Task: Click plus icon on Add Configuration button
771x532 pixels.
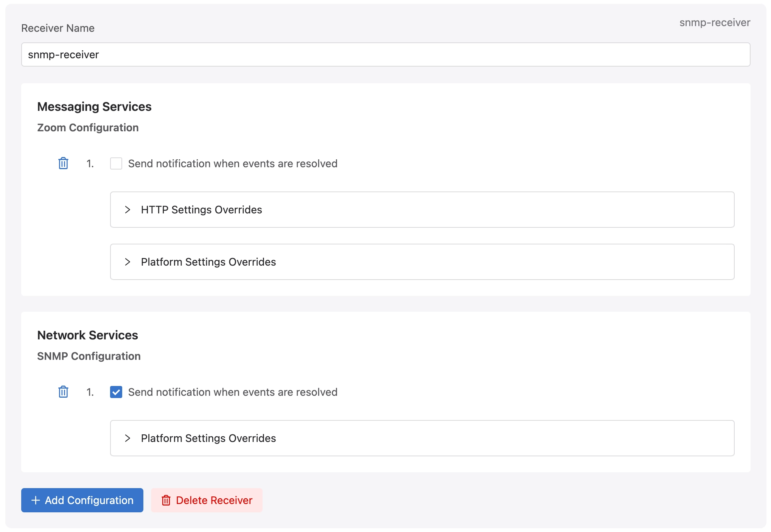Action: click(36, 500)
